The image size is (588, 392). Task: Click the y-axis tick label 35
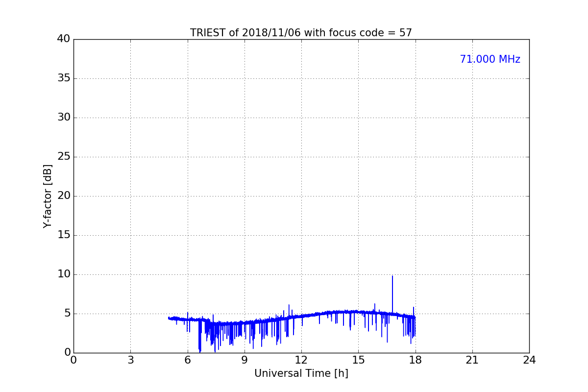pyautogui.click(x=64, y=78)
